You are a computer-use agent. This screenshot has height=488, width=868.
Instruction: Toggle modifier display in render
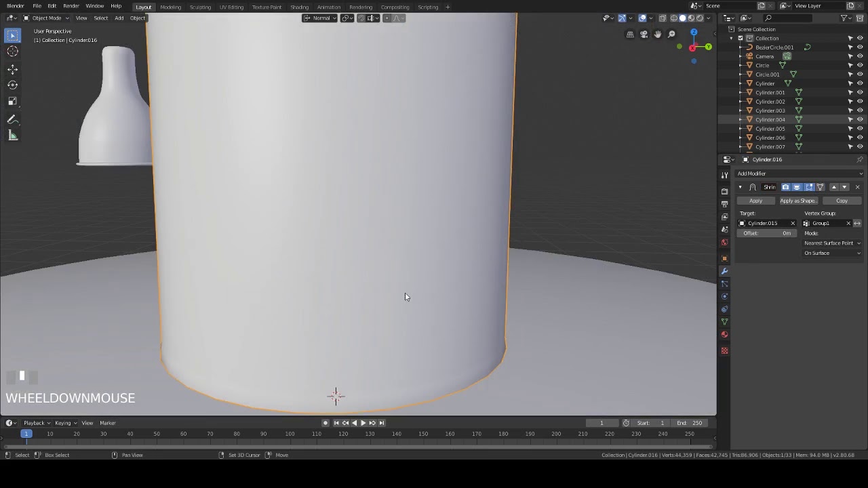point(786,187)
